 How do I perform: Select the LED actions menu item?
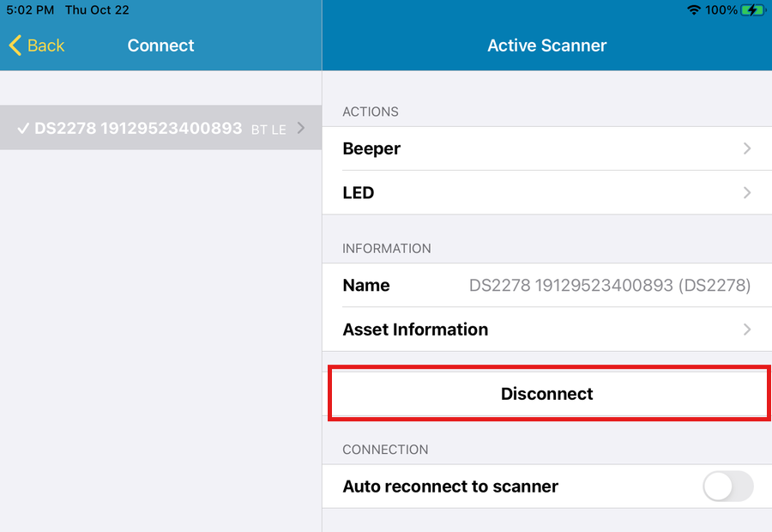click(x=359, y=193)
